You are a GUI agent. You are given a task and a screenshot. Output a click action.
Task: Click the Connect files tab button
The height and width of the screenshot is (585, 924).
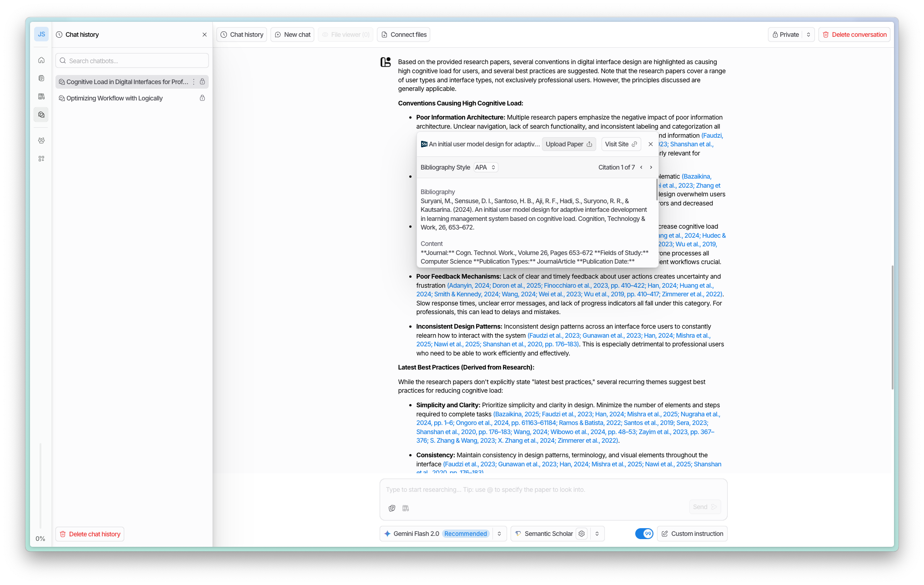click(404, 35)
